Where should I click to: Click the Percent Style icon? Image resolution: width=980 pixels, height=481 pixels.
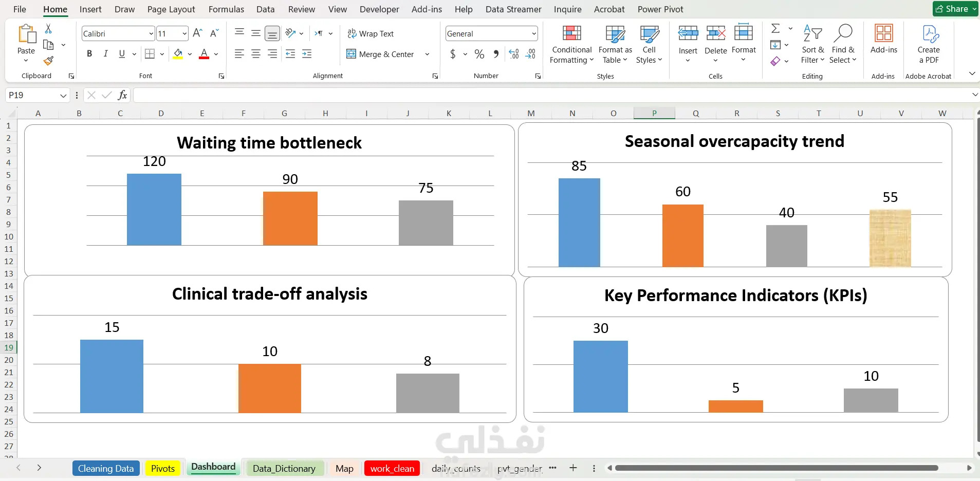click(x=479, y=54)
